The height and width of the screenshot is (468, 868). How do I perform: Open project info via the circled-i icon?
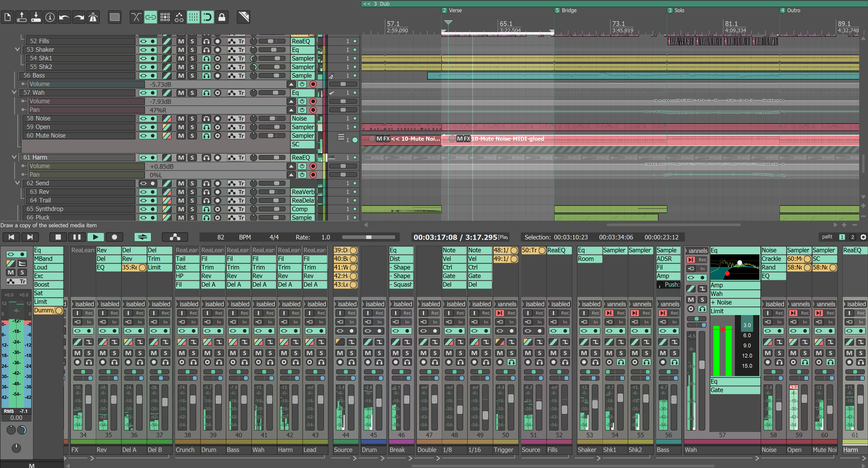pos(50,17)
